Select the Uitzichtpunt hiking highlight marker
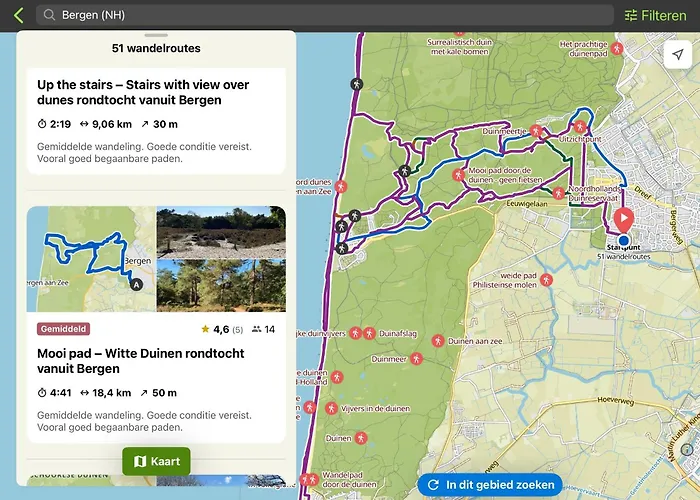 point(580,127)
